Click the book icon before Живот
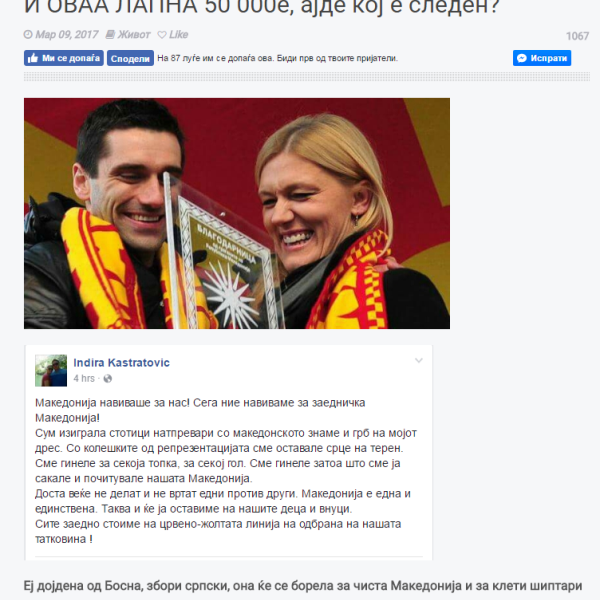 point(110,35)
